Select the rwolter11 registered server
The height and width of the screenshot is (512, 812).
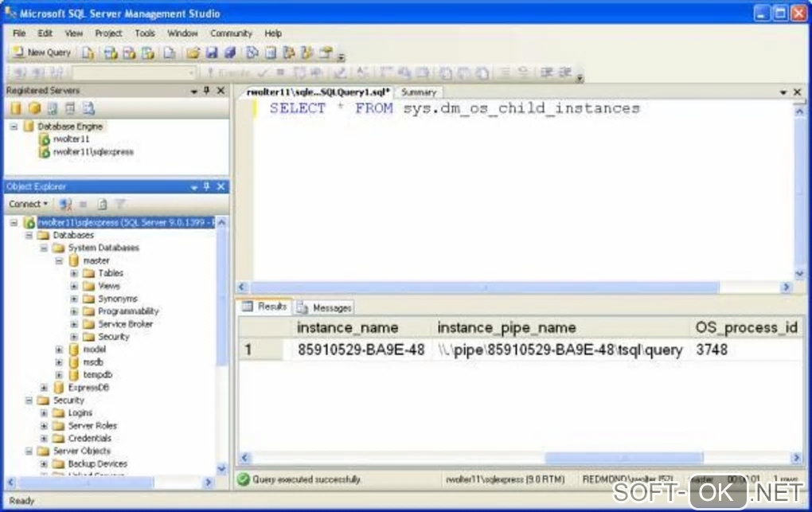(71, 139)
